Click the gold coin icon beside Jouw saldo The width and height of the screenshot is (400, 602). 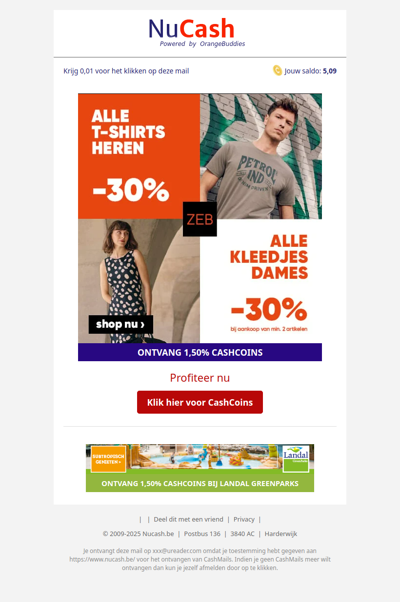(x=277, y=70)
